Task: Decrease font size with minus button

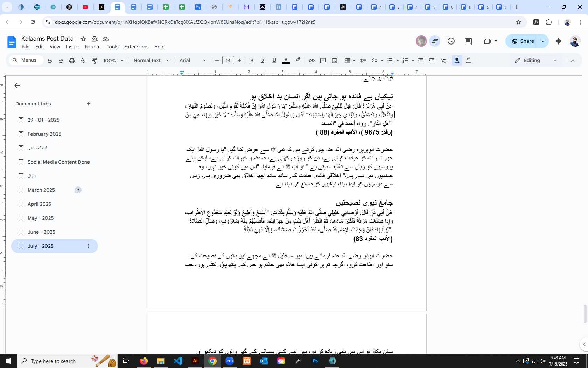Action: (x=217, y=61)
